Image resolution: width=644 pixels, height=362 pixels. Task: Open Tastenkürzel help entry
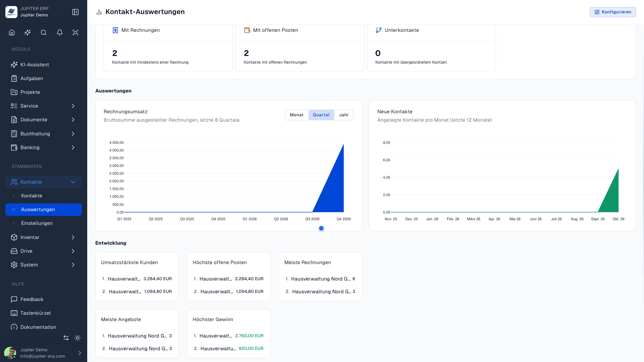tap(44, 313)
